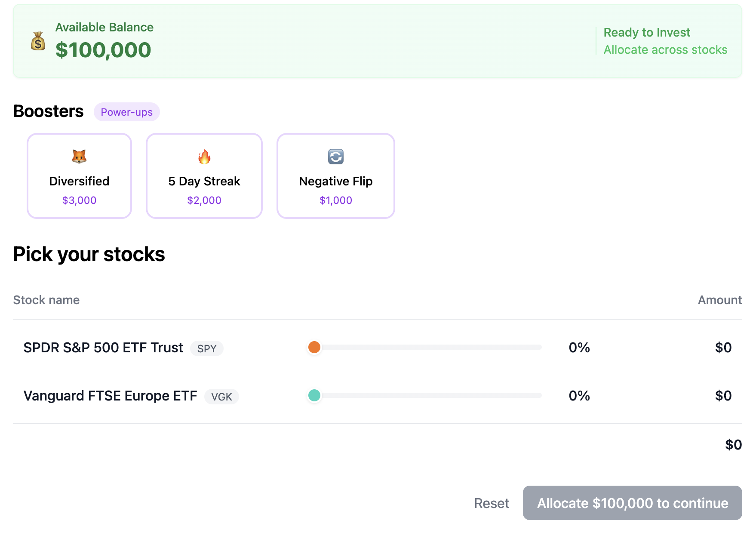Image resolution: width=756 pixels, height=536 pixels.
Task: Click the Power-ups badge
Action: click(126, 112)
